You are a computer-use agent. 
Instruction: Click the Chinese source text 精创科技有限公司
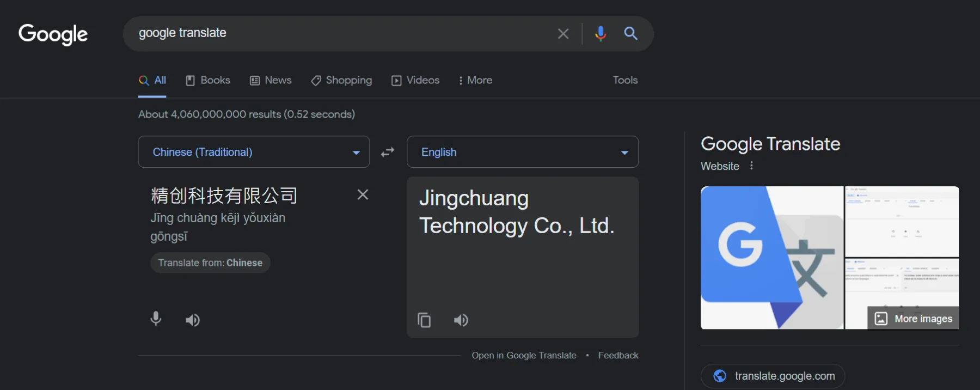coord(224,196)
